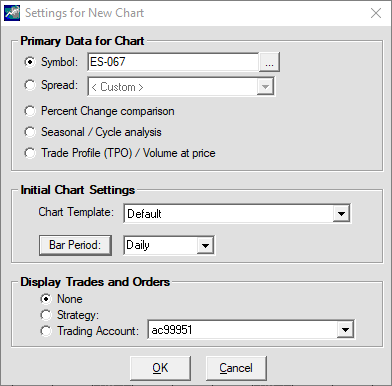
Task: Choose Seasonal / Cycle analysis option
Action: 30,132
